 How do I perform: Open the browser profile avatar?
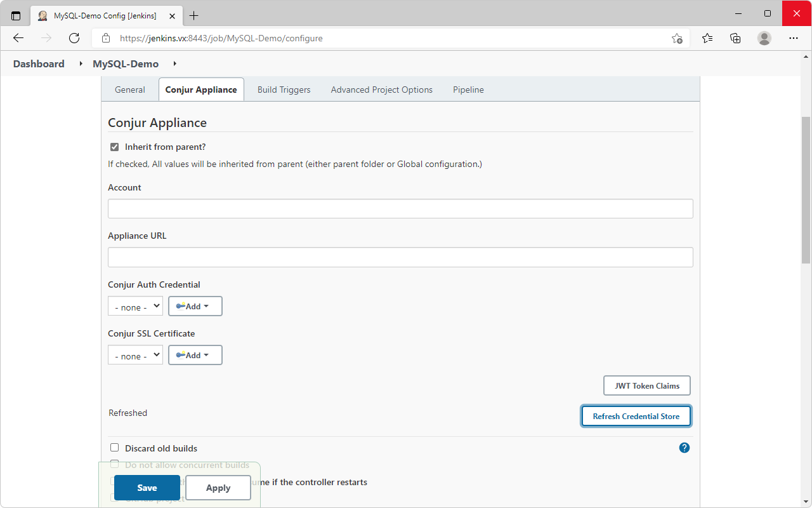764,38
